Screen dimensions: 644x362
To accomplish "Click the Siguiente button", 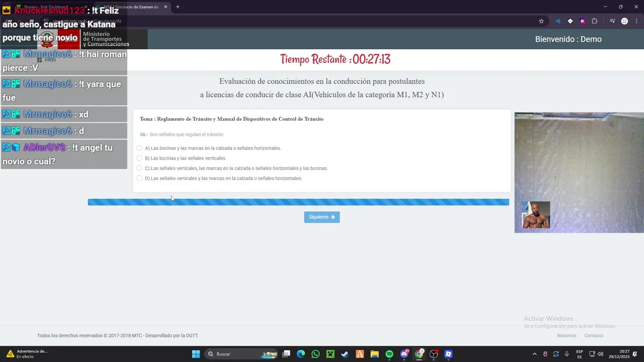I will pyautogui.click(x=321, y=217).
